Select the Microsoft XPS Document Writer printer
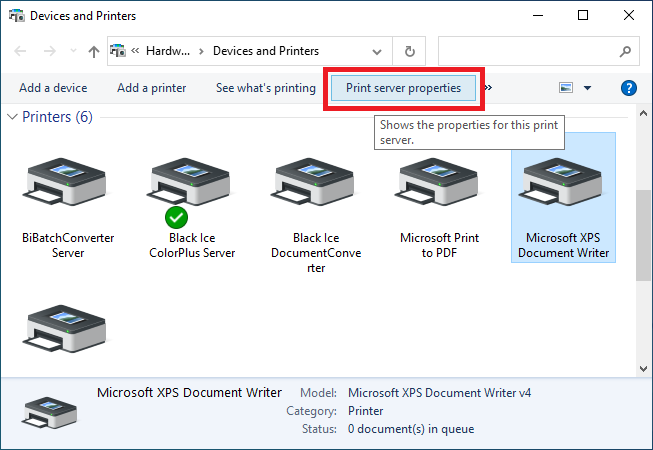This screenshot has width=653, height=450. (563, 198)
